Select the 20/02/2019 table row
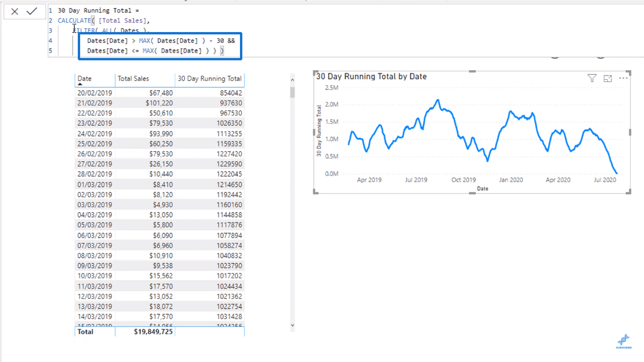Image resolution: width=644 pixels, height=362 pixels. [159, 93]
